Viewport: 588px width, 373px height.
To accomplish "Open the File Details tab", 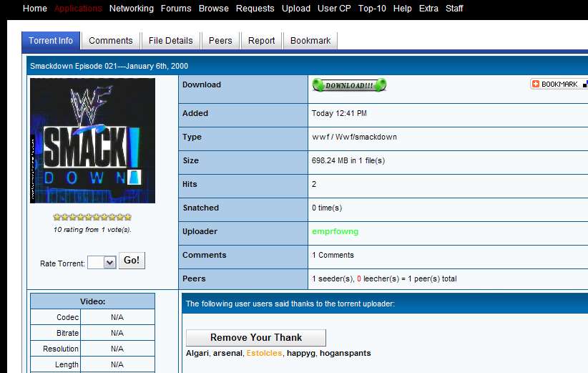I will tap(171, 41).
